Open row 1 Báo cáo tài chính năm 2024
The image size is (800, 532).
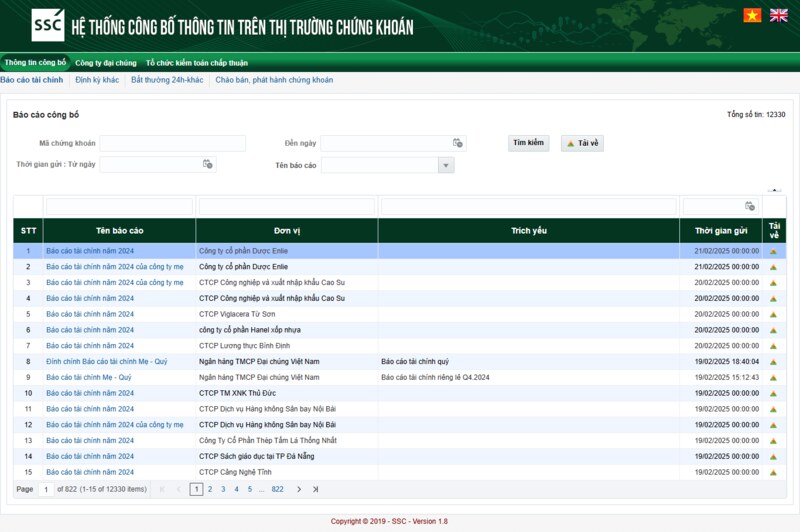[x=90, y=251]
